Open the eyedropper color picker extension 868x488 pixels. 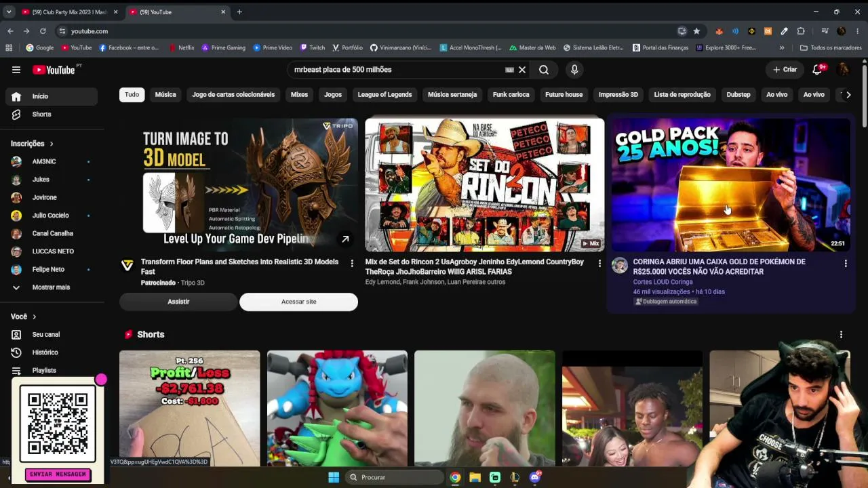[x=784, y=31]
